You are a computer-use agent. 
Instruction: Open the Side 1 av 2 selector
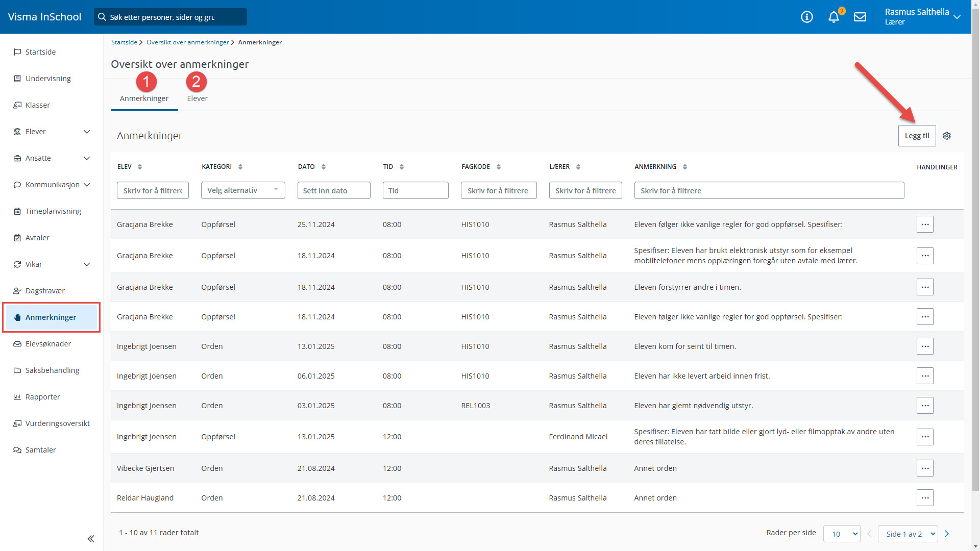coord(908,534)
